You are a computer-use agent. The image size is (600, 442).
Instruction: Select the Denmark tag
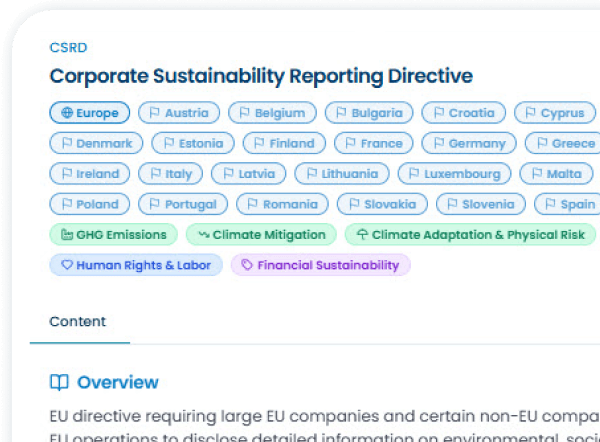tap(96, 143)
